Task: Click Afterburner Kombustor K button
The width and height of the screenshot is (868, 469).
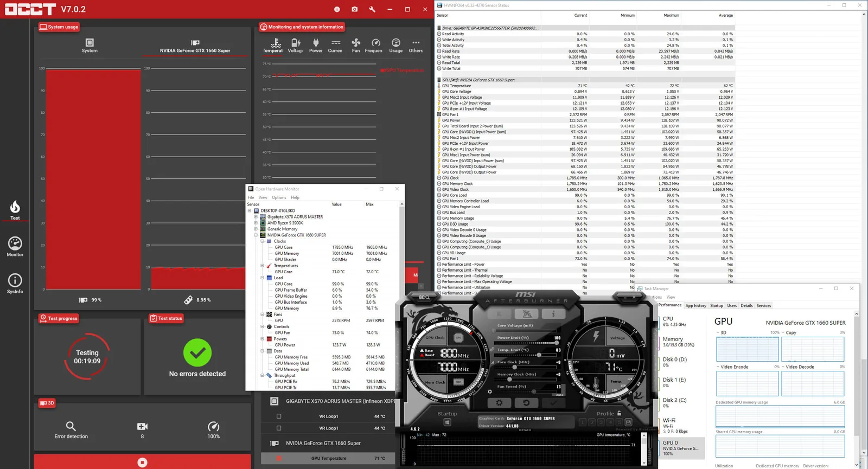Action: [499, 313]
